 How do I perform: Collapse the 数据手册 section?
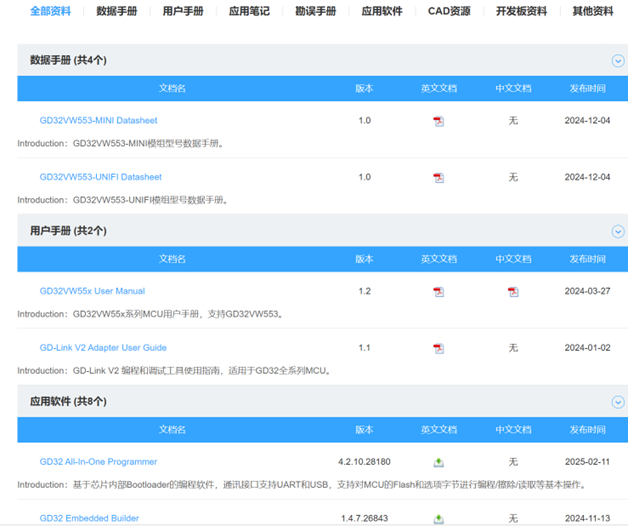coord(617,61)
